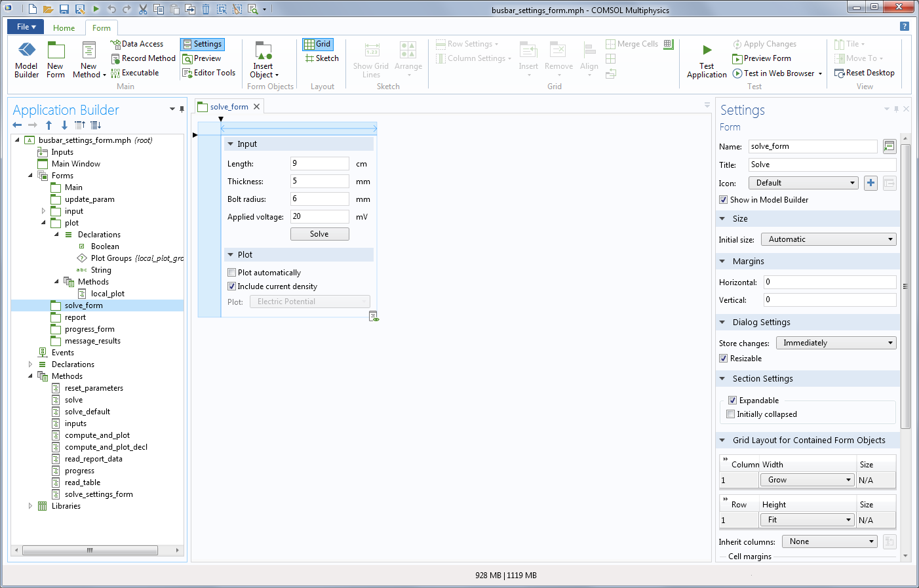919x588 pixels.
Task: Open the Initial size dropdown
Action: 829,239
